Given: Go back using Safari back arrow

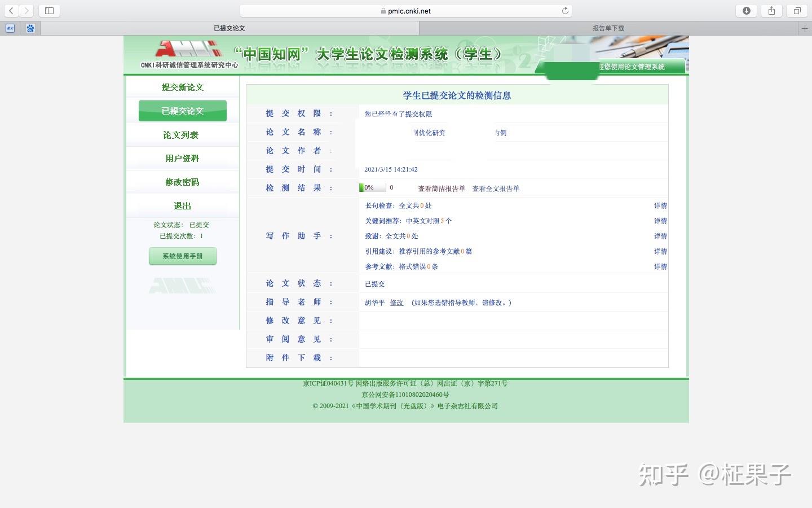Looking at the screenshot, I should point(11,11).
